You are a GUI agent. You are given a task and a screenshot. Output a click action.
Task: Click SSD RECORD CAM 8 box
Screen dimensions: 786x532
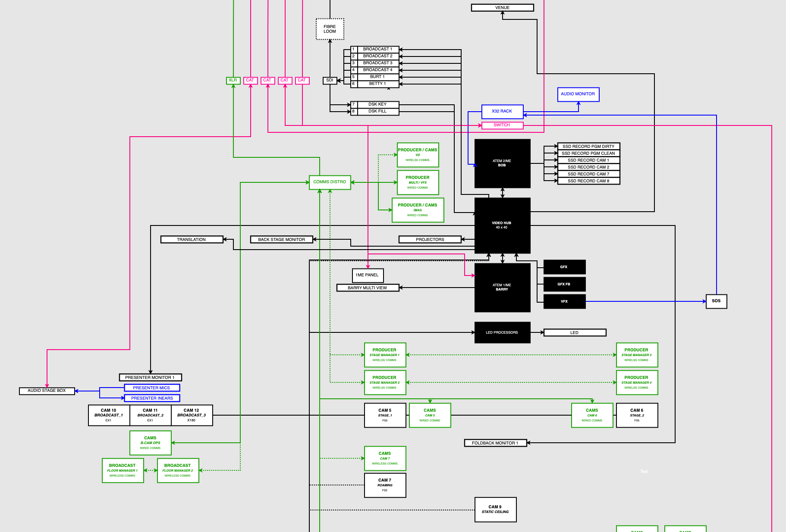pos(588,181)
